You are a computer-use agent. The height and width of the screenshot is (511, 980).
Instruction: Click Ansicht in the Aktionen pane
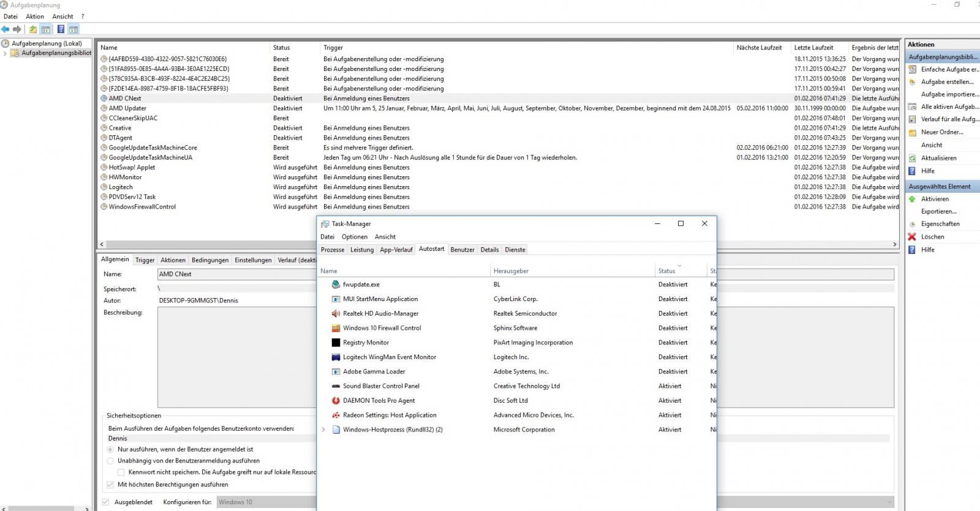[x=932, y=145]
